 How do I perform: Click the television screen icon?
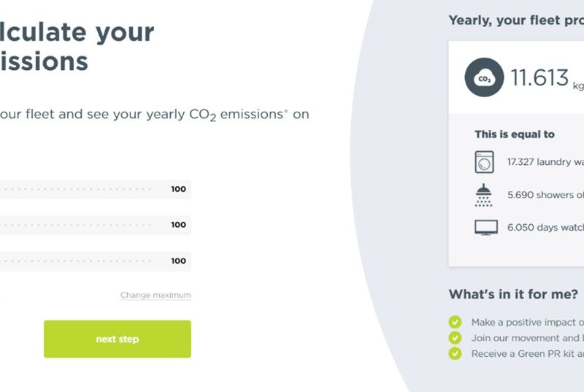[486, 228]
